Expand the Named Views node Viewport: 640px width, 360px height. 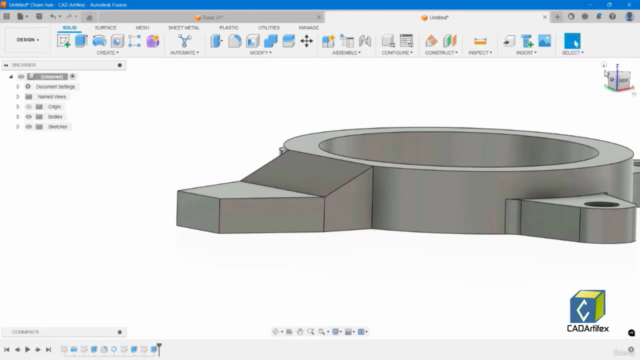pyautogui.click(x=18, y=97)
